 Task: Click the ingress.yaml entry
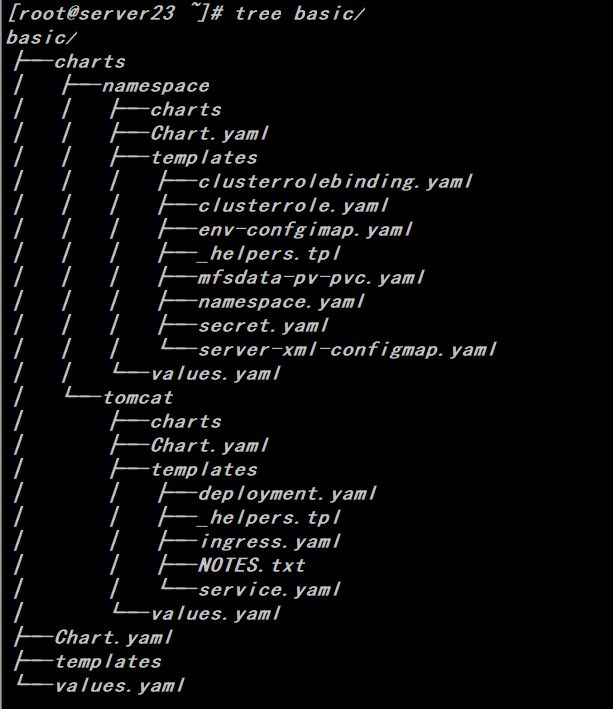coord(269,541)
